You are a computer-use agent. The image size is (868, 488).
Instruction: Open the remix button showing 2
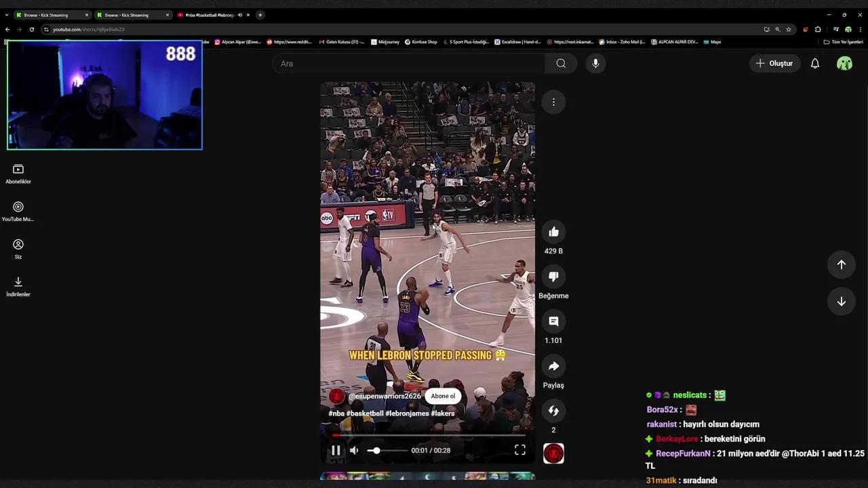click(x=553, y=411)
